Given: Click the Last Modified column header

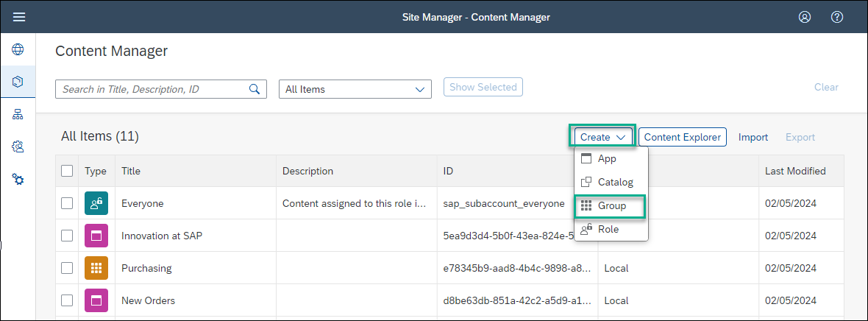Looking at the screenshot, I should [x=801, y=171].
